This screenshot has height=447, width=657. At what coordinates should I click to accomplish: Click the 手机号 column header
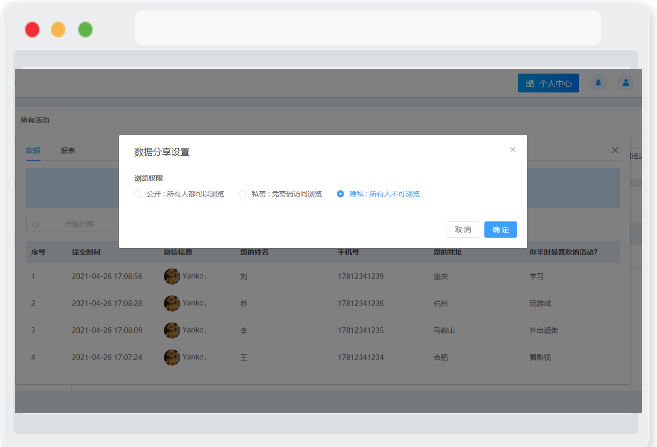pos(348,252)
